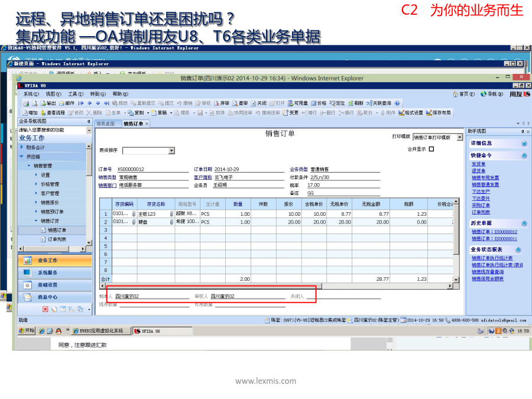Click the 查审 toolbar button
Screen dimensions: 532x399
[x=240, y=103]
